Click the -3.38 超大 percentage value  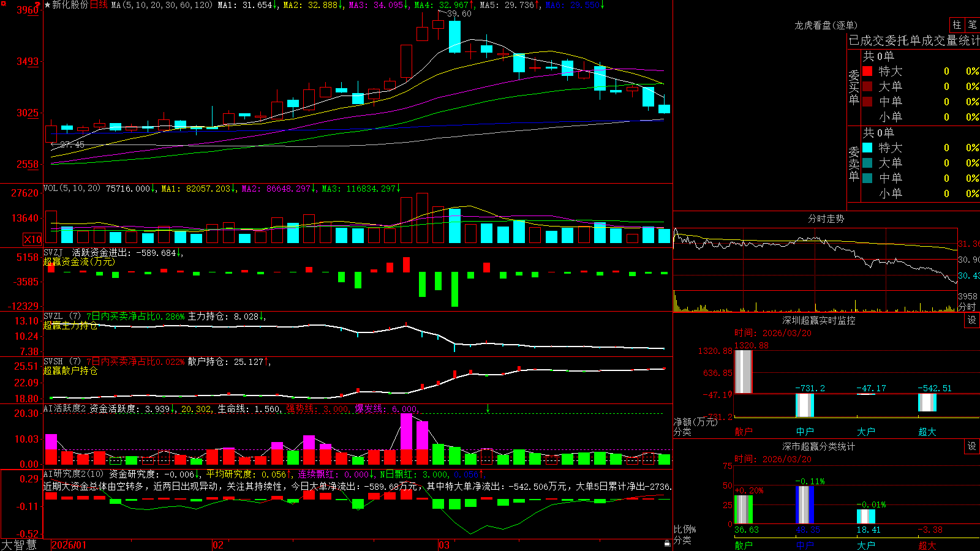930,530
